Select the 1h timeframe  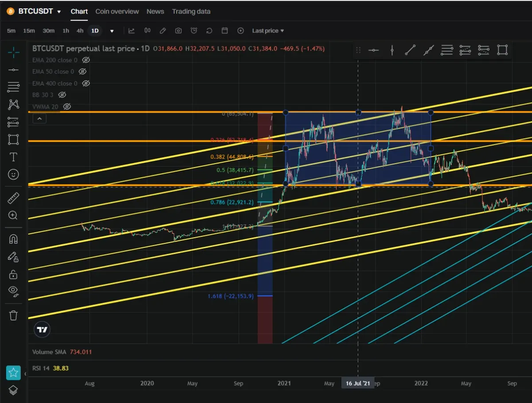tap(66, 31)
